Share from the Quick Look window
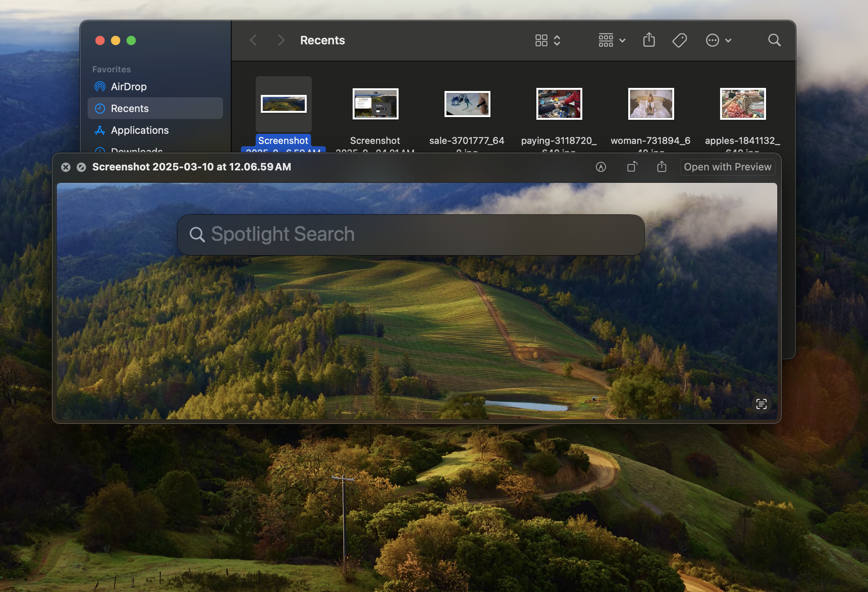 pyautogui.click(x=662, y=167)
